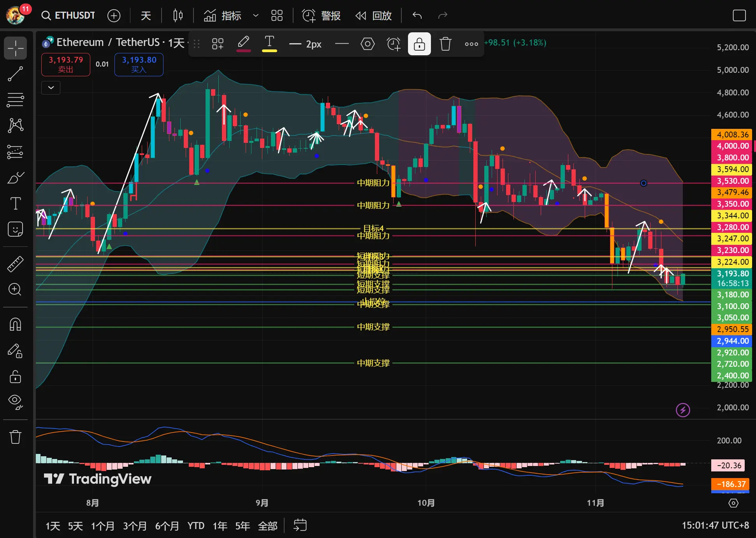
Task: Open chart layout grid selector
Action: coord(277,16)
